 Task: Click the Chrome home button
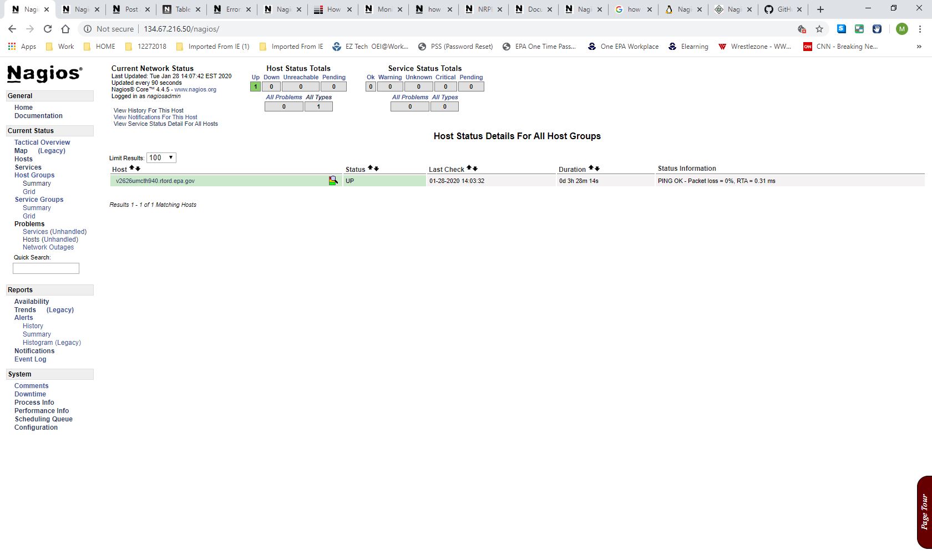click(65, 29)
